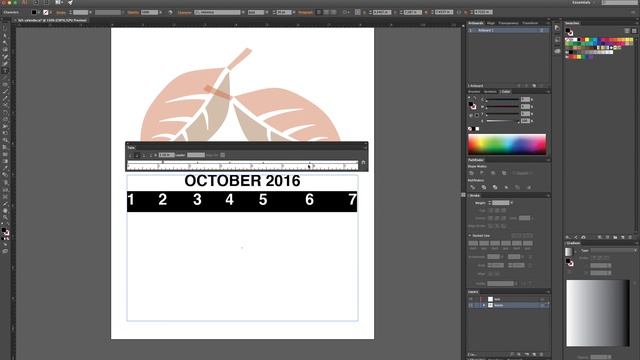
Task: Click the align center paragraph button
Action: (x=326, y=12)
